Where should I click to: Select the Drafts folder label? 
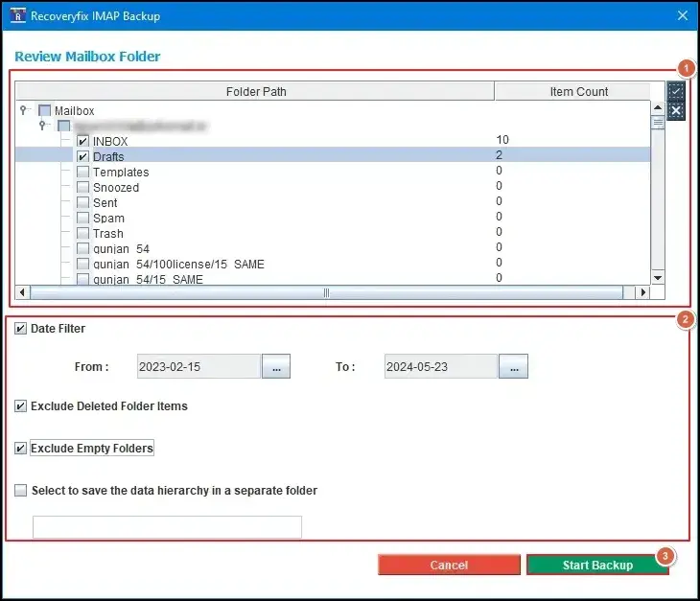pyautogui.click(x=108, y=156)
